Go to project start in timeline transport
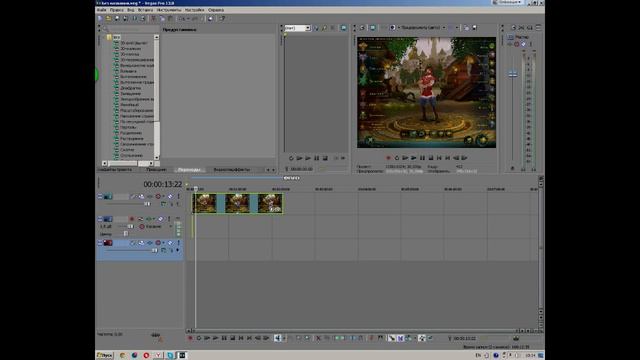The image size is (640, 360). (x=241, y=338)
